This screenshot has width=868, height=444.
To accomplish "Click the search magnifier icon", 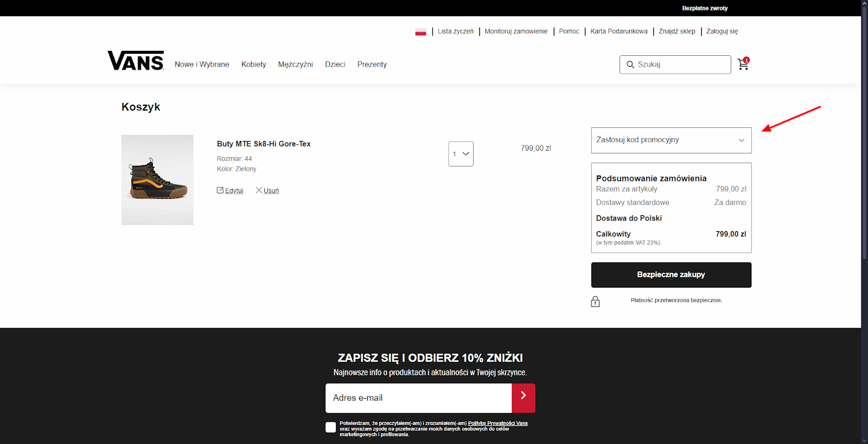I will pyautogui.click(x=630, y=65).
